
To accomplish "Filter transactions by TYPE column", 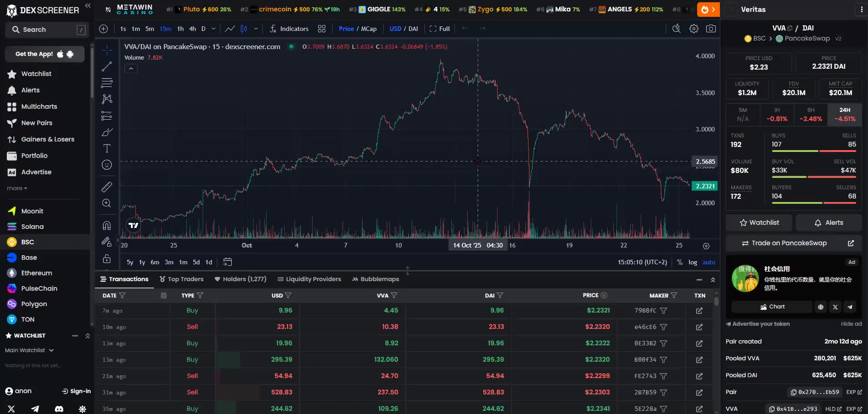I will click(x=200, y=295).
